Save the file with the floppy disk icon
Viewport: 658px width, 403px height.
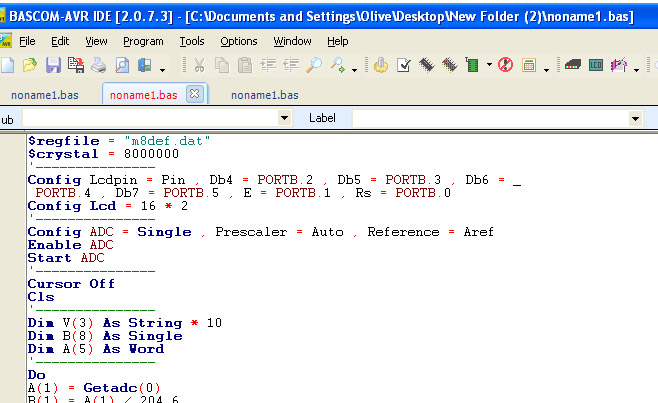pos(53,65)
